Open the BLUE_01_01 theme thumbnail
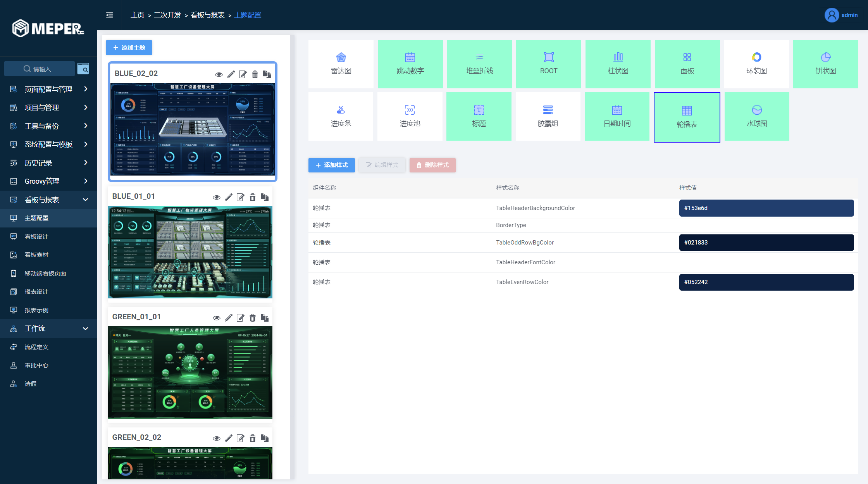Image resolution: width=868 pixels, height=484 pixels. (190, 252)
